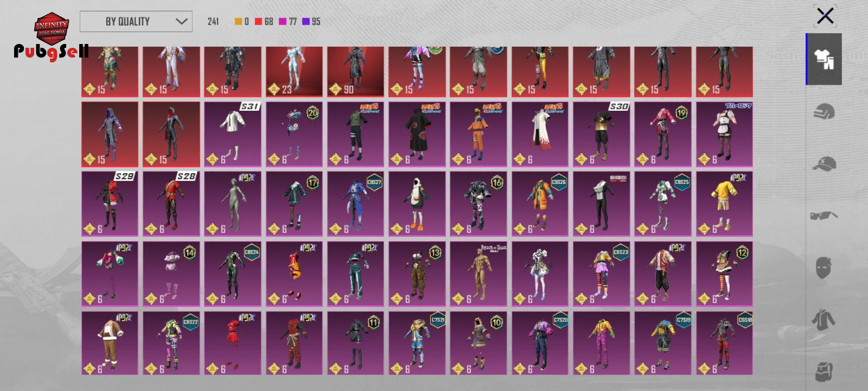Select the outfits category icon in sidebar

tap(824, 59)
